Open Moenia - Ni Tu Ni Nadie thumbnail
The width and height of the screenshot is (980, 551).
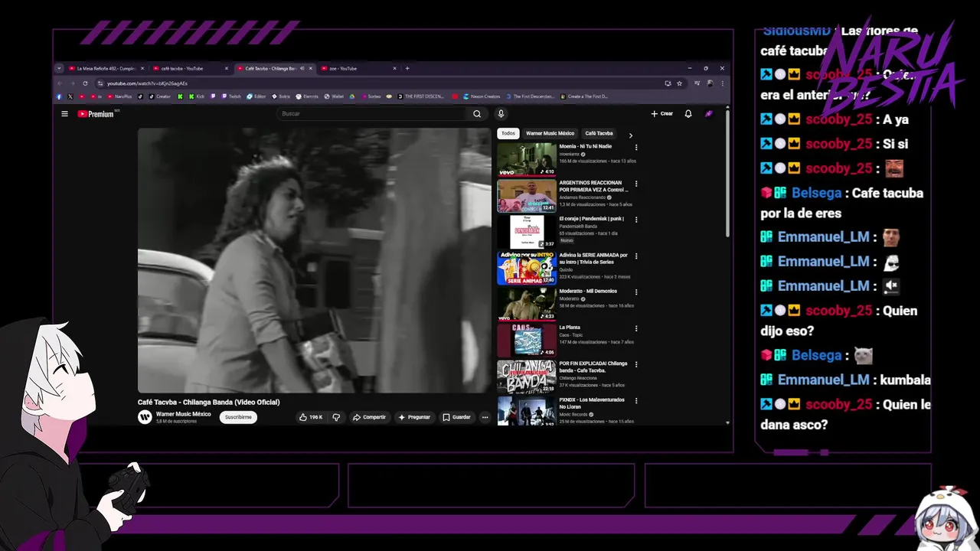tap(527, 159)
